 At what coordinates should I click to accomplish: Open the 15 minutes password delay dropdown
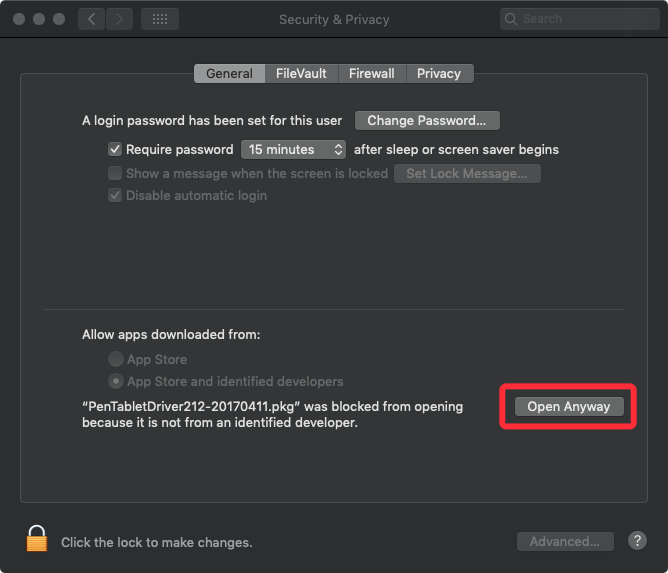click(294, 150)
